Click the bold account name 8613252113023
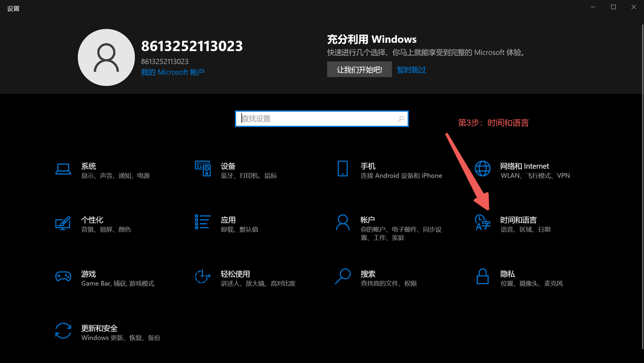This screenshot has height=363, width=644. (192, 46)
